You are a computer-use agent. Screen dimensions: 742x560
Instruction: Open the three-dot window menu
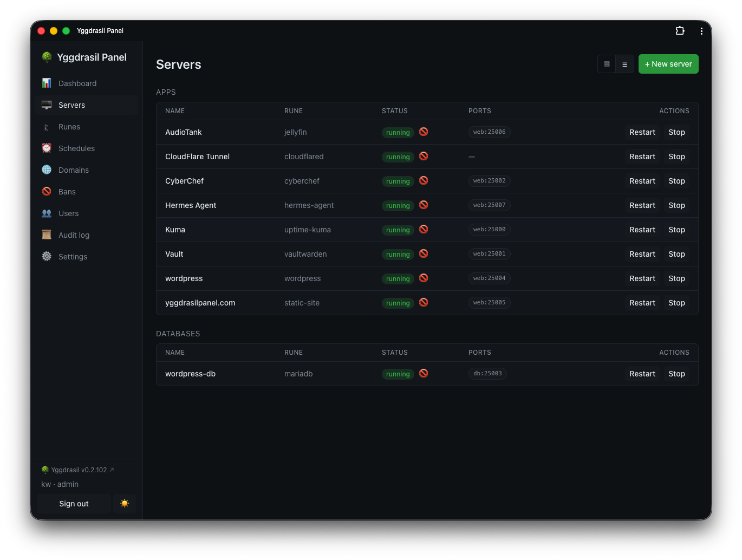pos(701,31)
